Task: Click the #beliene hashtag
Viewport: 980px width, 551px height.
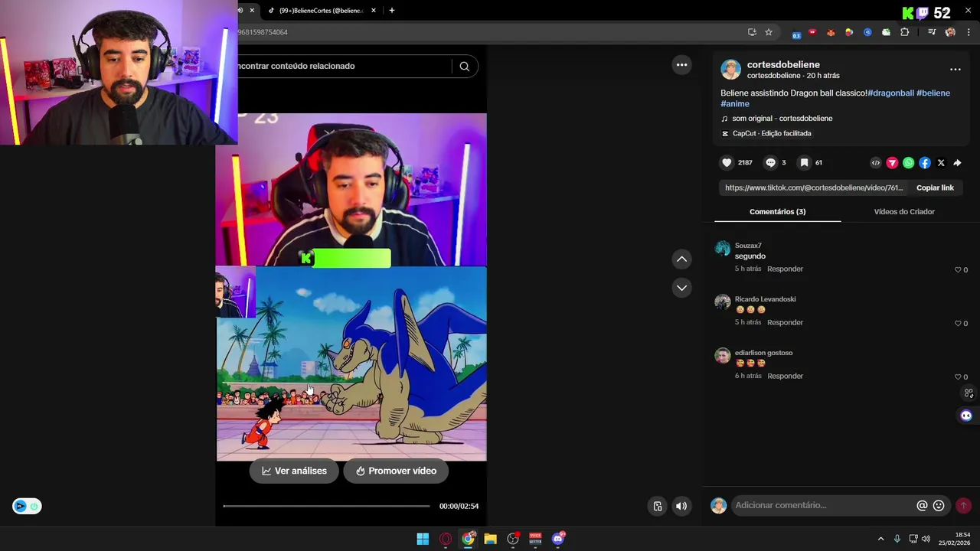Action: point(933,93)
